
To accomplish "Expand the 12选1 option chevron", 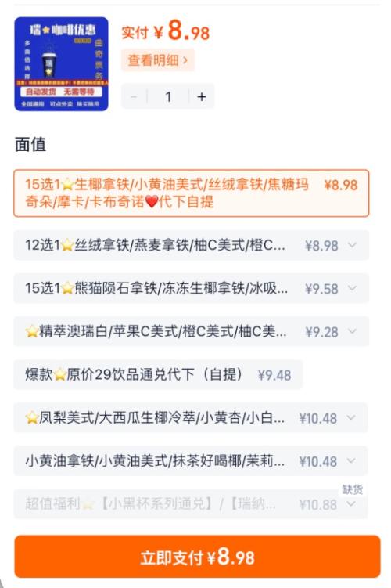I will pyautogui.click(x=352, y=245).
